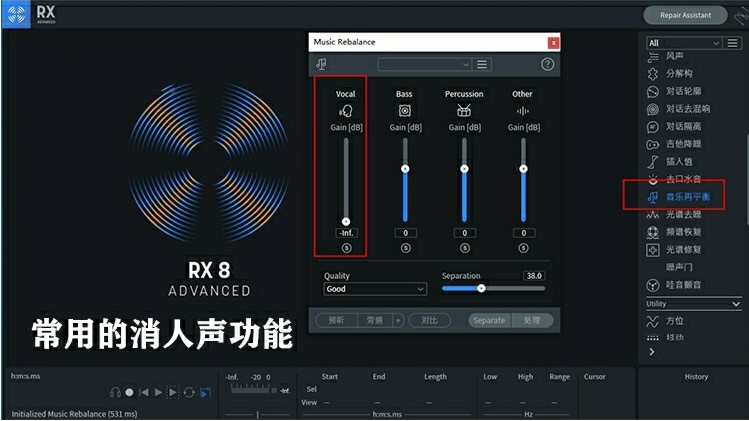Click the Bass speaker icon

click(x=405, y=111)
